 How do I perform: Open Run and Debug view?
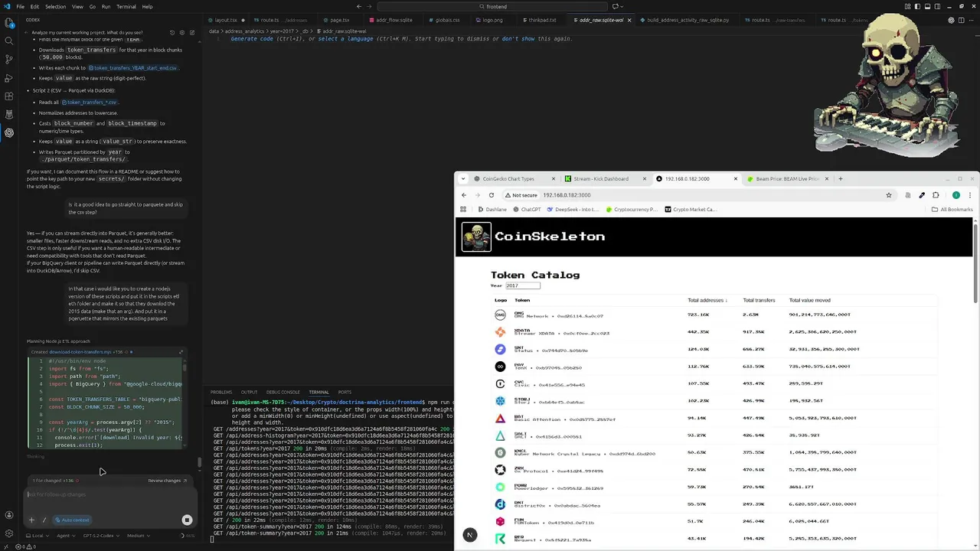click(x=9, y=78)
